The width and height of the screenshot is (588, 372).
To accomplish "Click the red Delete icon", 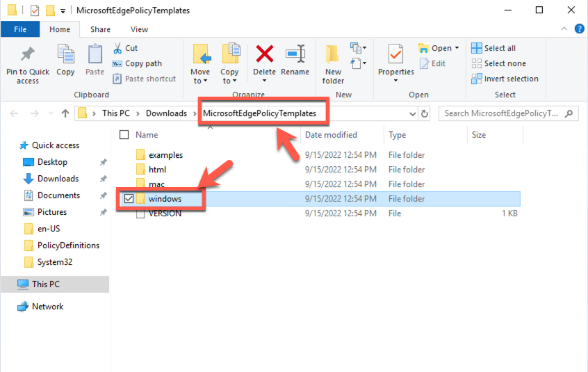I will point(264,55).
